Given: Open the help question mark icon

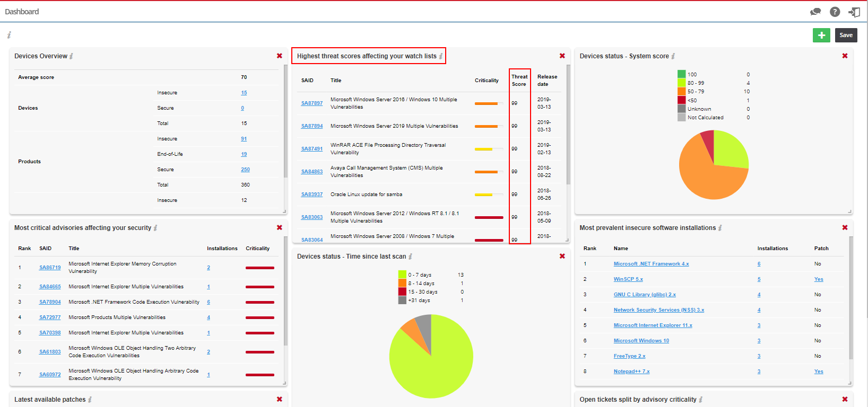Looking at the screenshot, I should 835,12.
